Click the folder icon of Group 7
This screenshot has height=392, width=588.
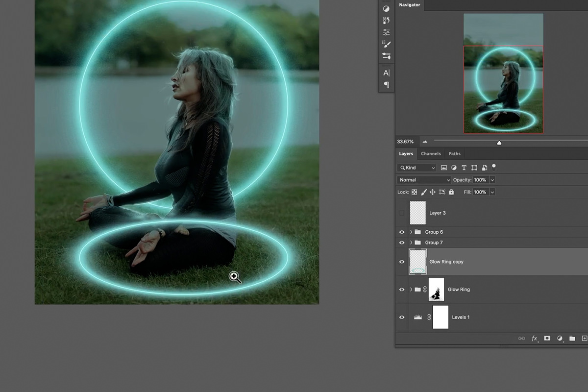pyautogui.click(x=417, y=243)
